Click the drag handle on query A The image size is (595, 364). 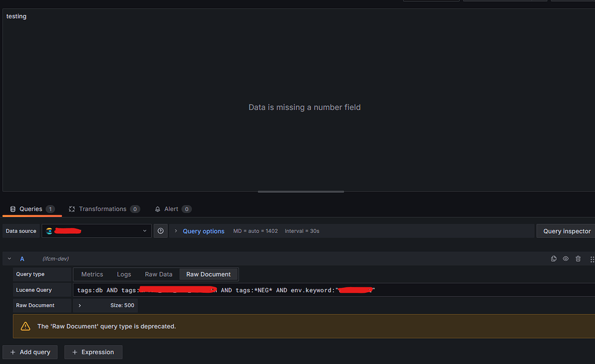click(592, 258)
